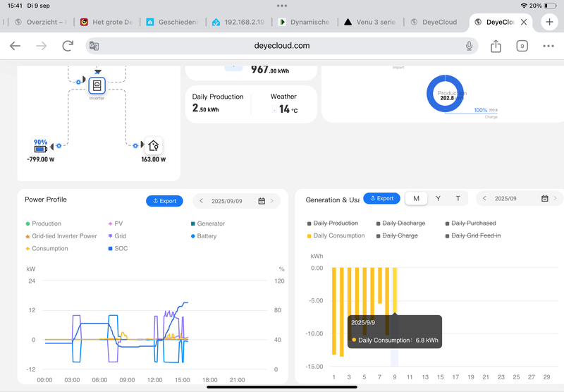The width and height of the screenshot is (564, 392).
Task: Export the Power Profile data
Action: [164, 201]
